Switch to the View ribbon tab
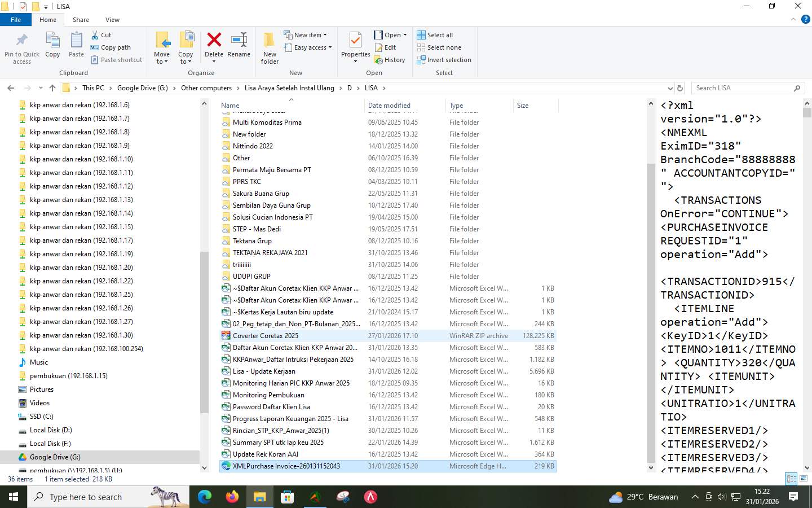The image size is (812, 508). point(112,19)
